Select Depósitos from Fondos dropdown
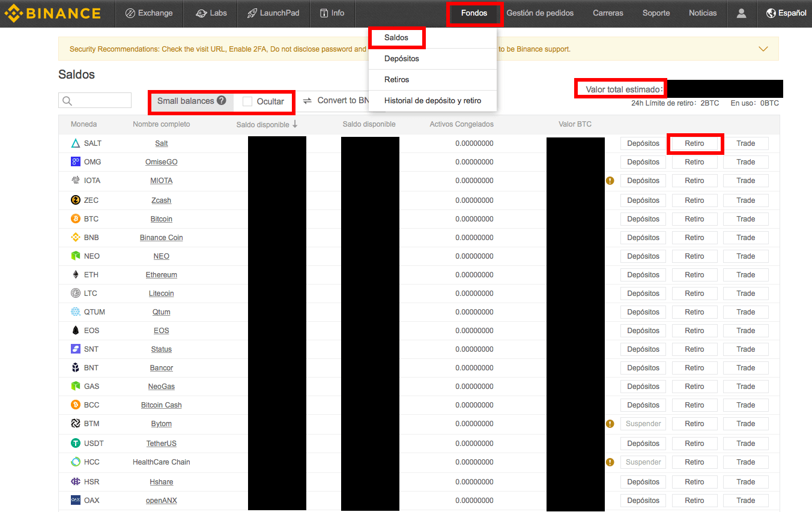This screenshot has height=512, width=812. 402,59
